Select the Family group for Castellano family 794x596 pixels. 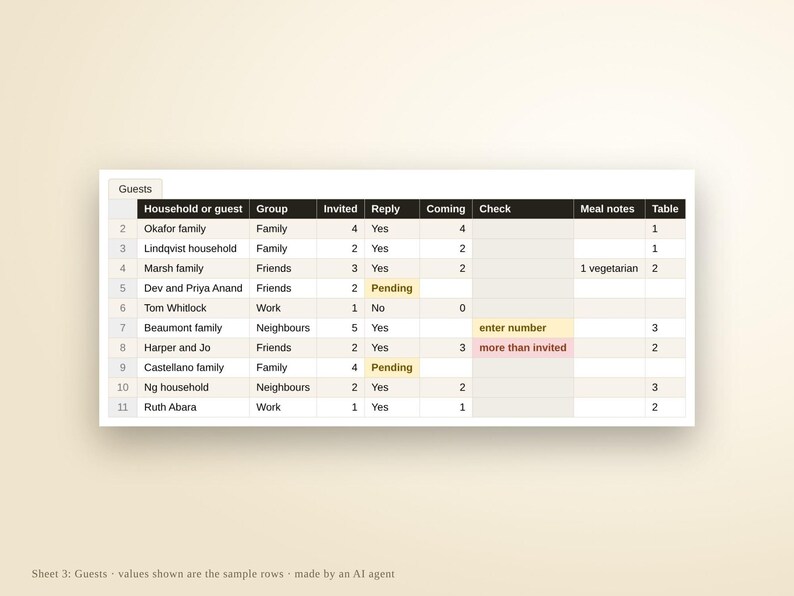283,368
